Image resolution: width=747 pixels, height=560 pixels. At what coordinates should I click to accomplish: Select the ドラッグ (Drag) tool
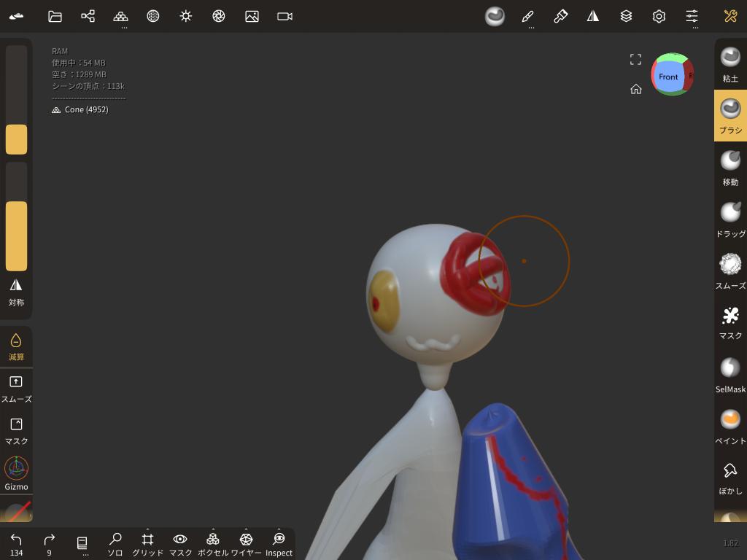730,219
